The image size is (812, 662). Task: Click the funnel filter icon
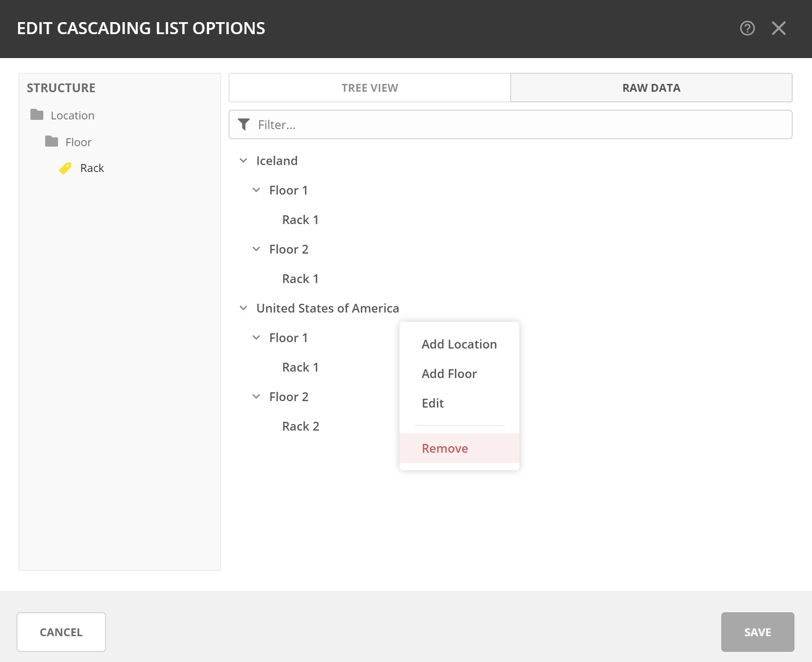point(244,124)
